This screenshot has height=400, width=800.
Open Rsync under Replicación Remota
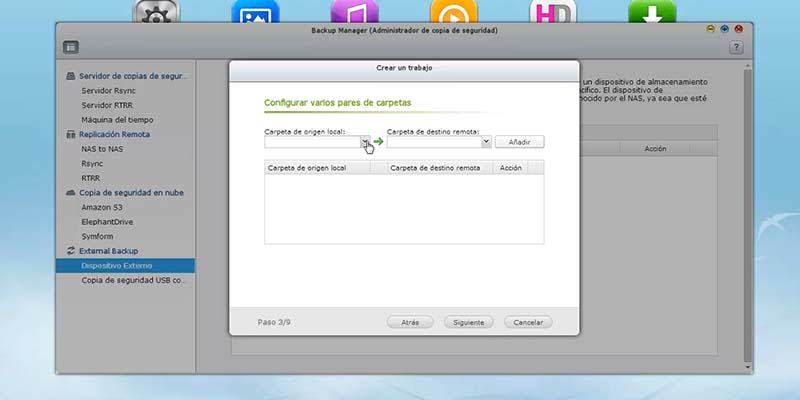92,164
